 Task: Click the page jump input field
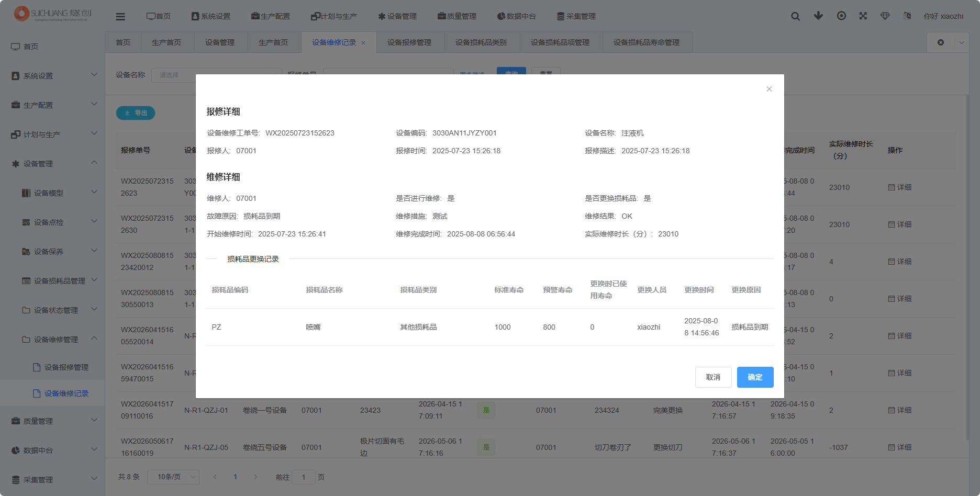304,477
